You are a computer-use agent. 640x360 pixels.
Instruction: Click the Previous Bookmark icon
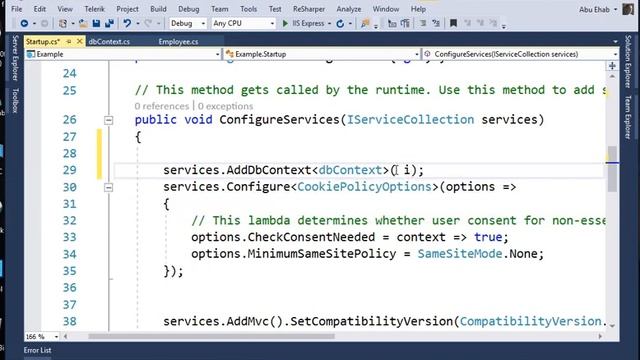[467, 24]
